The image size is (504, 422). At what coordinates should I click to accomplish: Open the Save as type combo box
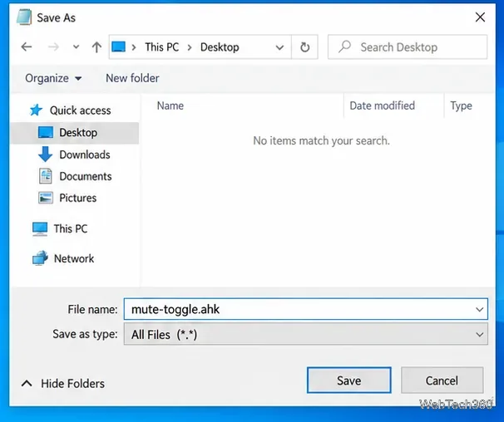point(306,334)
